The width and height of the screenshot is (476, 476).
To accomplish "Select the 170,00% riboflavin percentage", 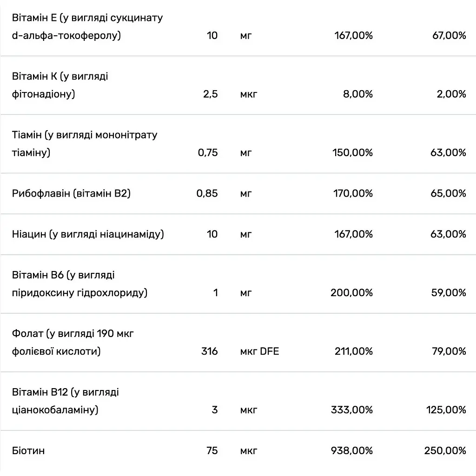I will tap(353, 193).
